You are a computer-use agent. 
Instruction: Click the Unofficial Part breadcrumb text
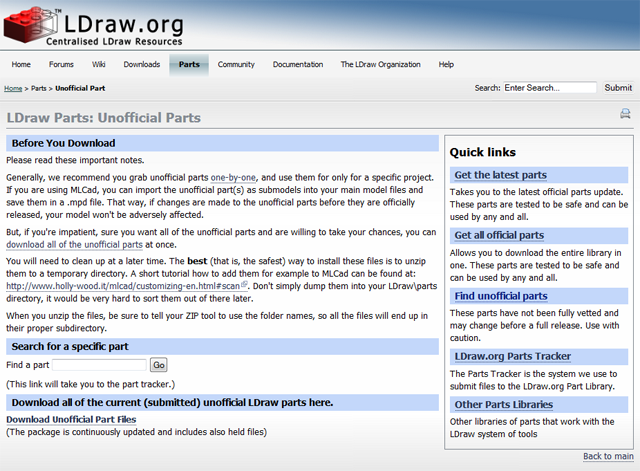(80, 88)
